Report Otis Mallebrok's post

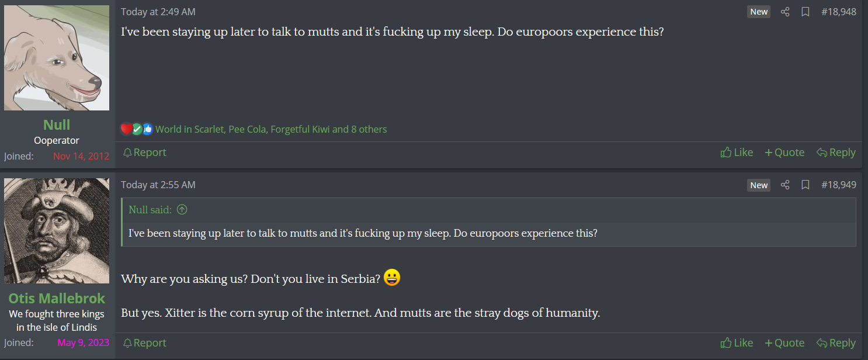(x=145, y=343)
